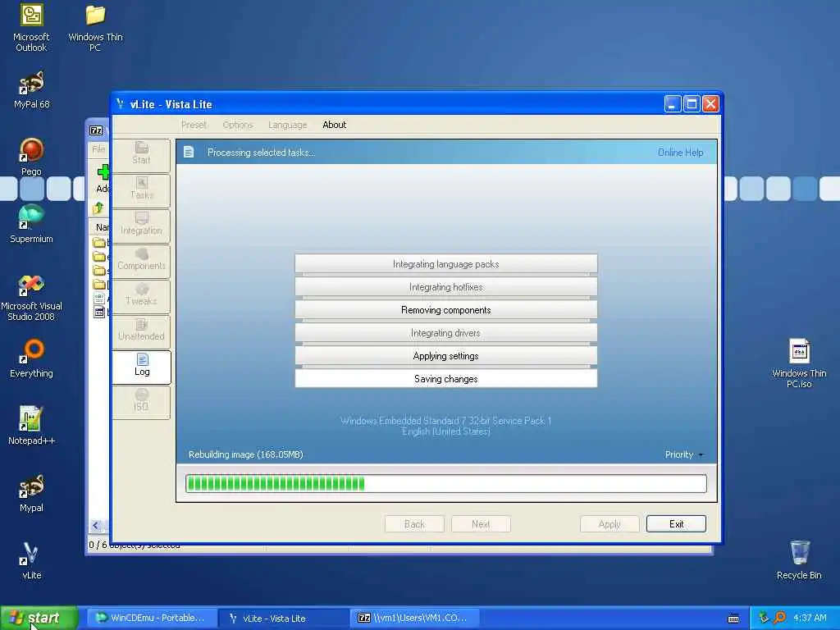Viewport: 840px width, 630px height.
Task: Select the Notepad++ desktop icon
Action: click(31, 426)
